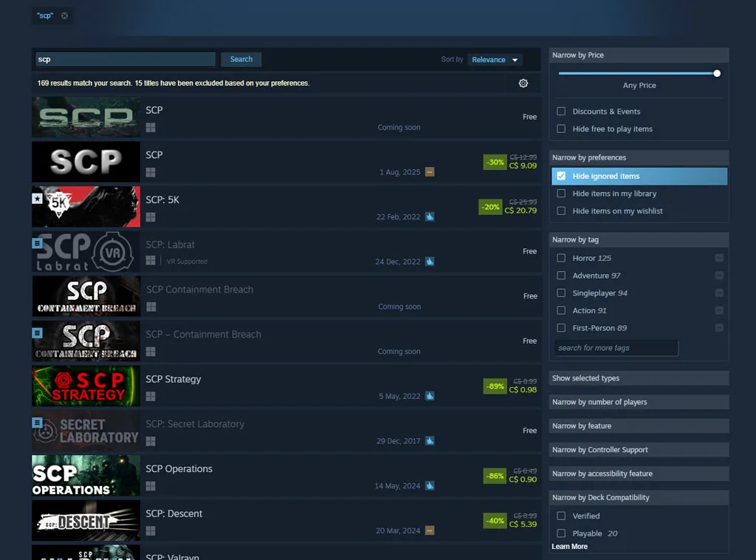Filter by First-Person tag checkbox

tap(561, 328)
